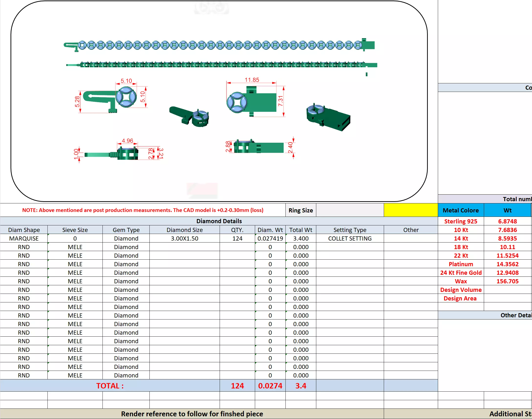Select the Wax weight value 156.705

[x=507, y=281]
